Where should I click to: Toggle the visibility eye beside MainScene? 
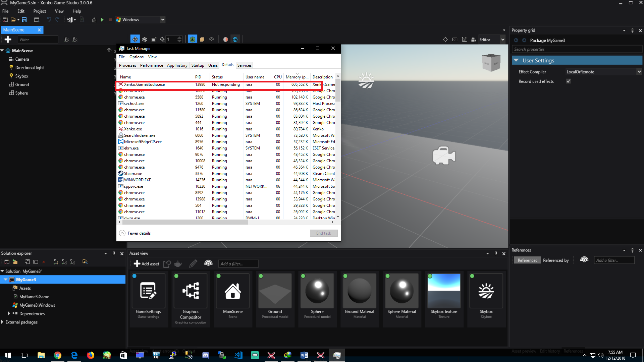click(x=109, y=50)
